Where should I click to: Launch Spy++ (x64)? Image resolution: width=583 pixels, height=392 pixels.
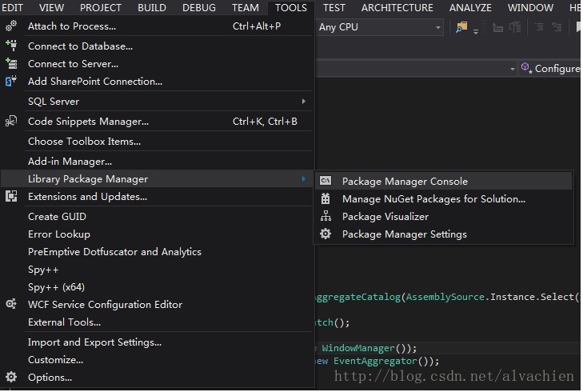[156, 287]
